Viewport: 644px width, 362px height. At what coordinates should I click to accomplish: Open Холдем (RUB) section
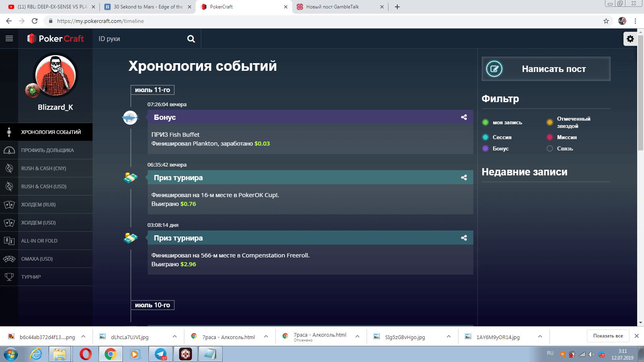(x=46, y=204)
